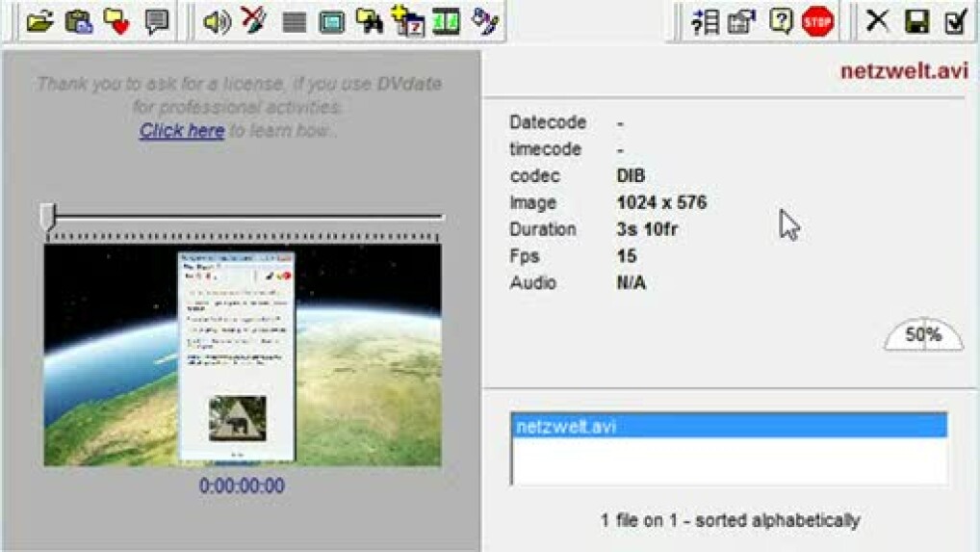Click the question mark help bubble icon
Viewport: 980px width, 552px height.
tap(780, 21)
